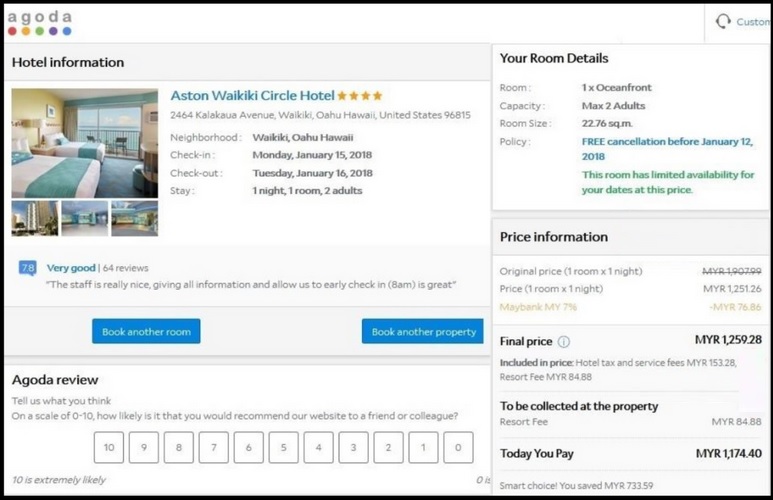The image size is (773, 500).
Task: Click the Agoda logo
Action: click(x=39, y=22)
